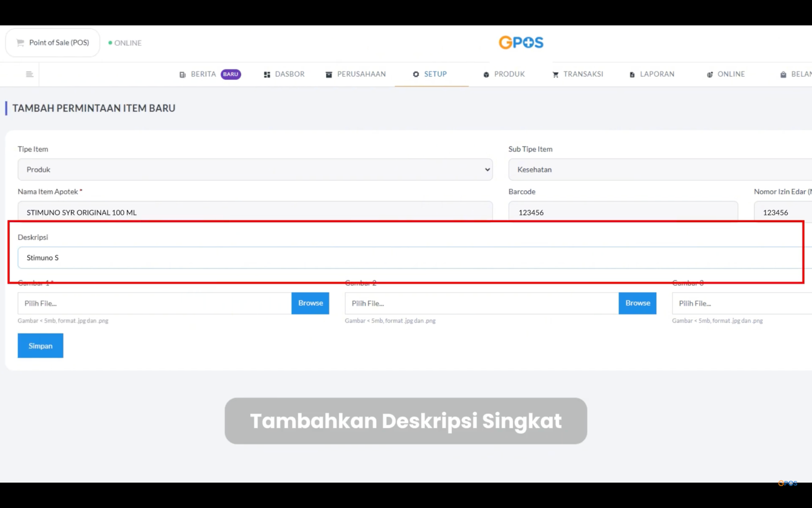The height and width of the screenshot is (508, 812).
Task: Click the Gambar 1 Pilih File field
Action: [155, 303]
